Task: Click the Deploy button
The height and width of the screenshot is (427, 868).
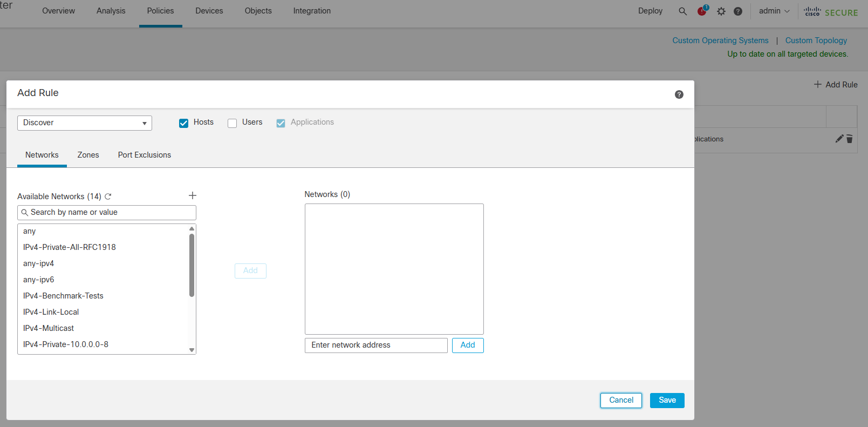Action: 650,11
